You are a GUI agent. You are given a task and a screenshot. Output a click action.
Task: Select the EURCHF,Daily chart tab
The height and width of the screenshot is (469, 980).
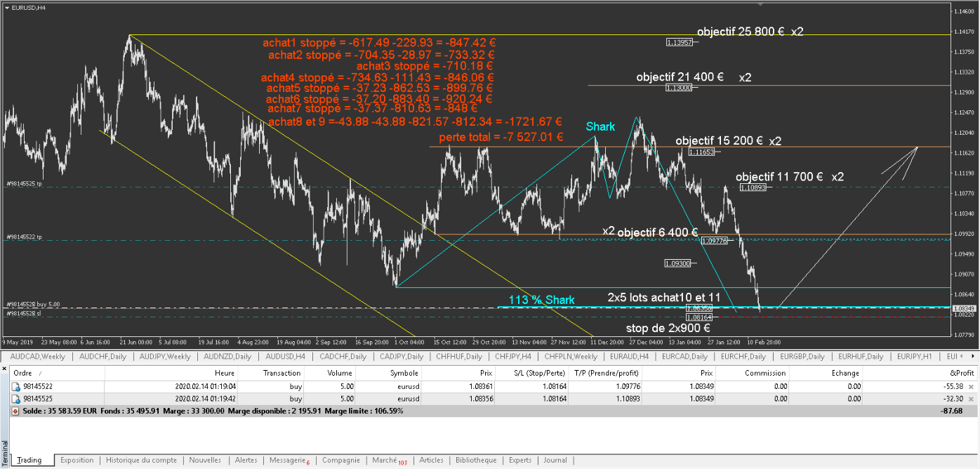(x=744, y=357)
